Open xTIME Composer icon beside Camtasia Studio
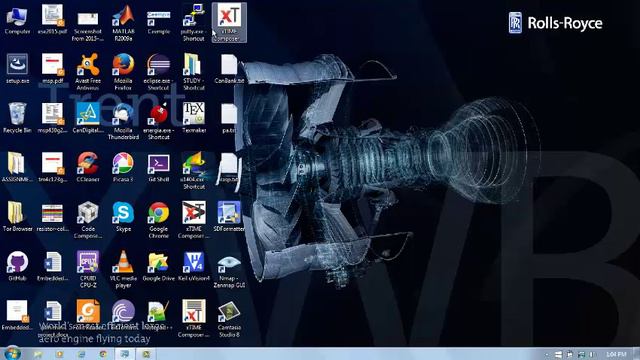This screenshot has height=360, width=640. click(194, 319)
